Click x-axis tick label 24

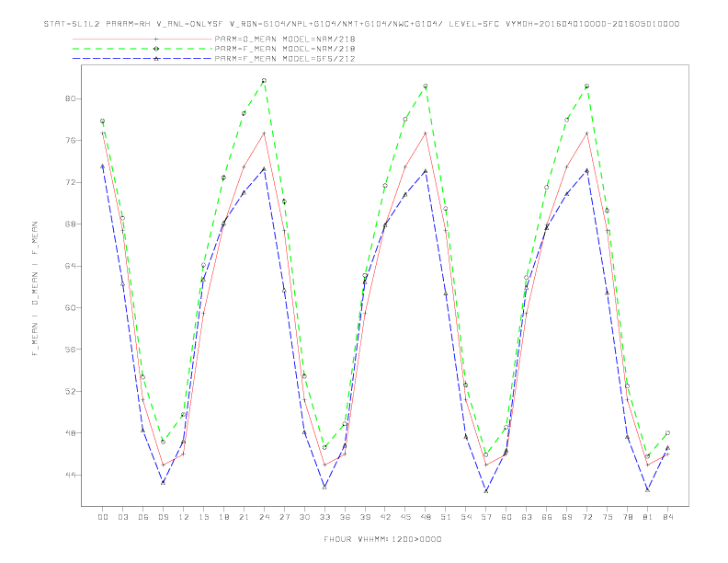pos(264,517)
